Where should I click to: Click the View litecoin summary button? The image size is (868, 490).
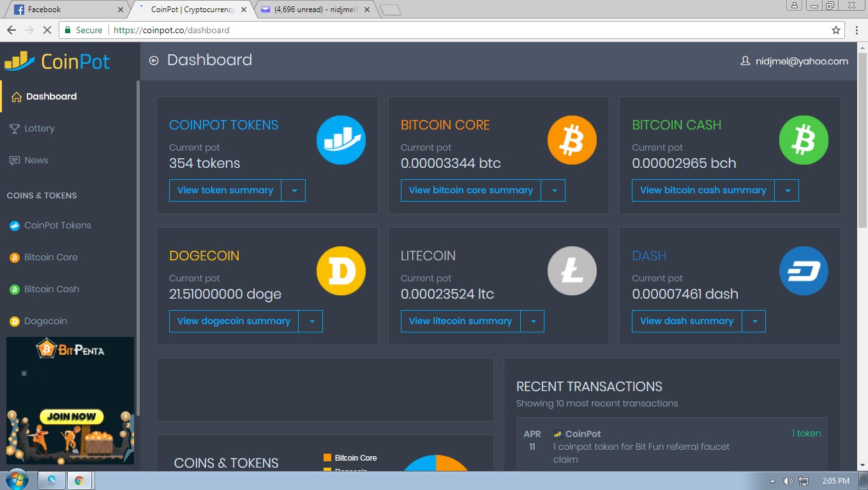pyautogui.click(x=461, y=321)
